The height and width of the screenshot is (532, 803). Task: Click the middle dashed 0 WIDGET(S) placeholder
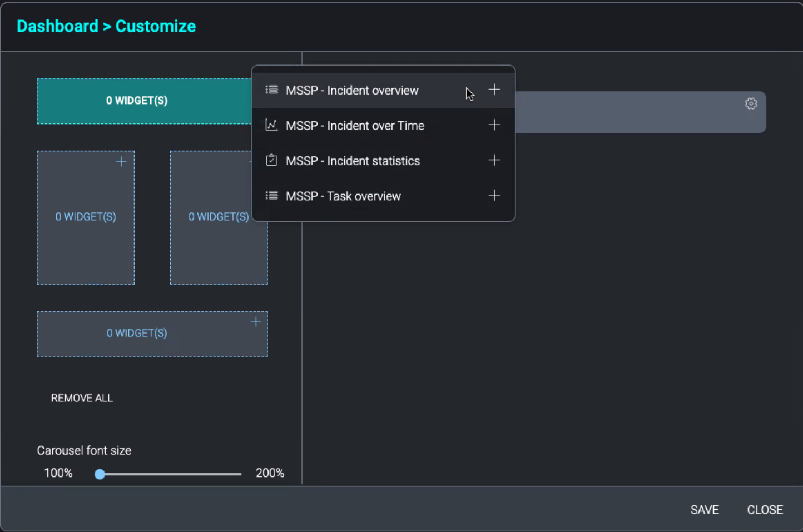pyautogui.click(x=219, y=217)
